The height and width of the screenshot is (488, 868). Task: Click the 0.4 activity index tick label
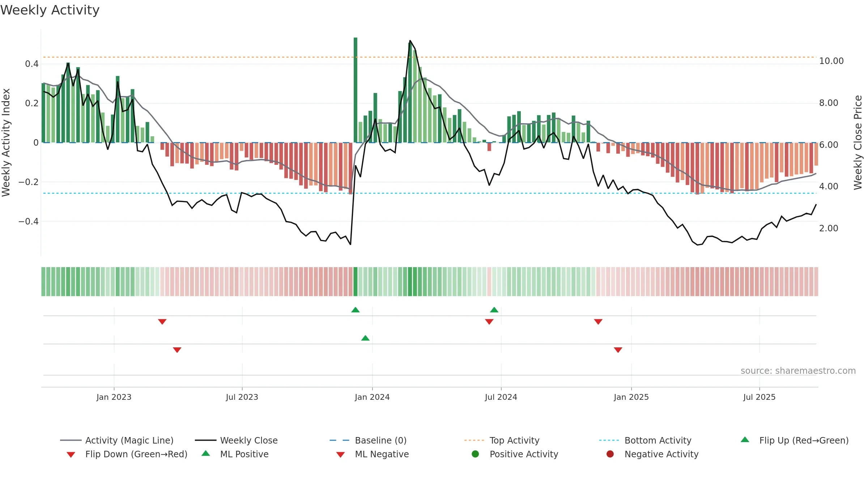[32, 64]
